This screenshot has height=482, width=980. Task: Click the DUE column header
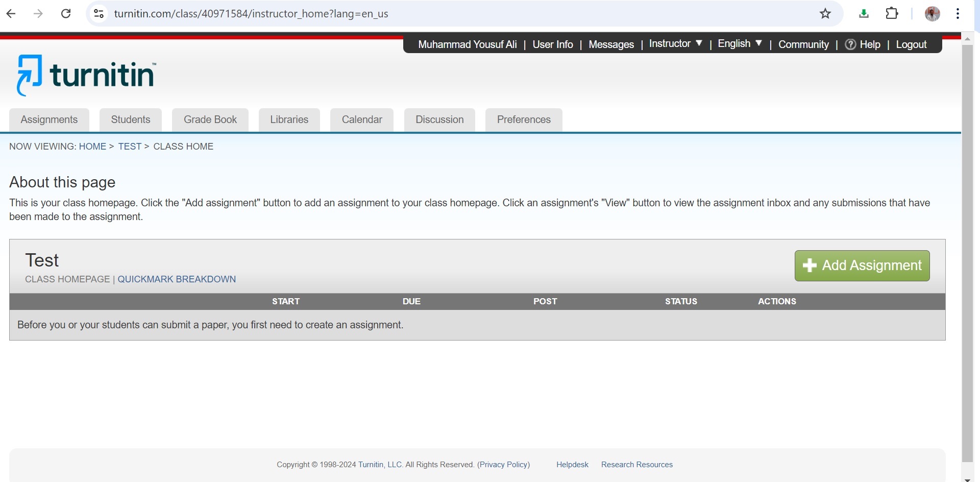[x=411, y=301]
